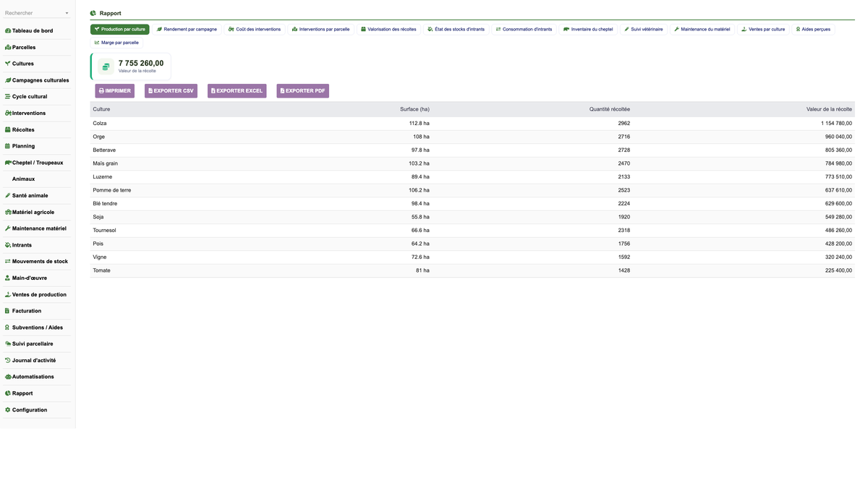The height and width of the screenshot is (488, 868).
Task: Select the Valorisation des récoltes tab
Action: [x=389, y=30]
